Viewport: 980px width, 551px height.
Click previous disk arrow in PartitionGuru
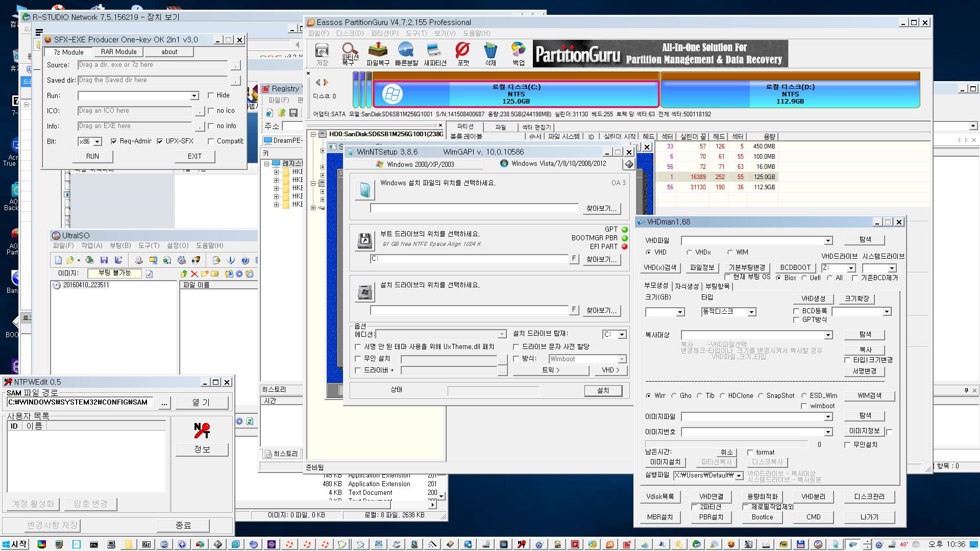318,82
